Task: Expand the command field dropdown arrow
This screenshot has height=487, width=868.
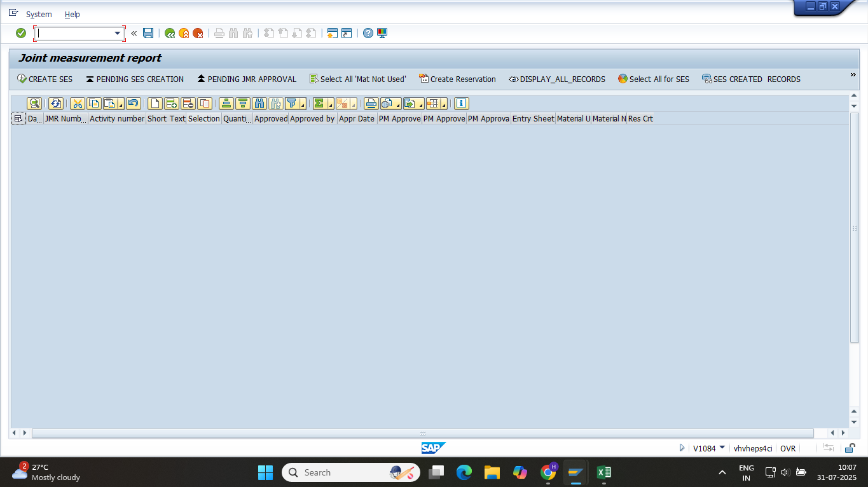Action: pyautogui.click(x=117, y=33)
